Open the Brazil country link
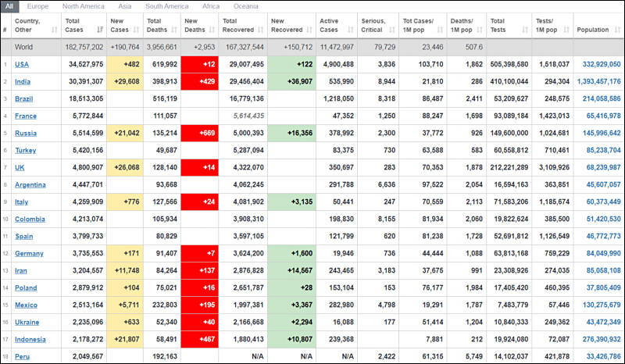 tap(24, 98)
